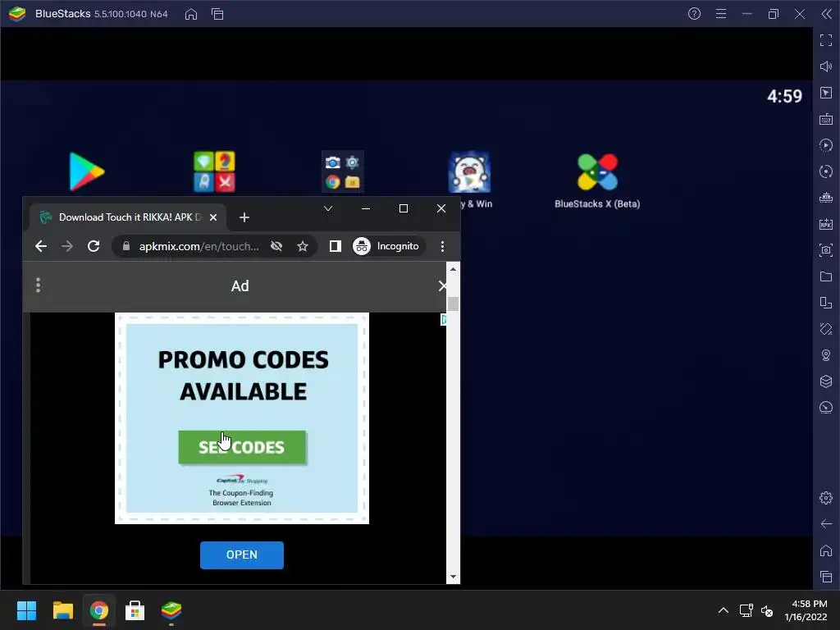Open Chrome tab search dropdown chevron
The image size is (840, 630).
click(x=328, y=208)
